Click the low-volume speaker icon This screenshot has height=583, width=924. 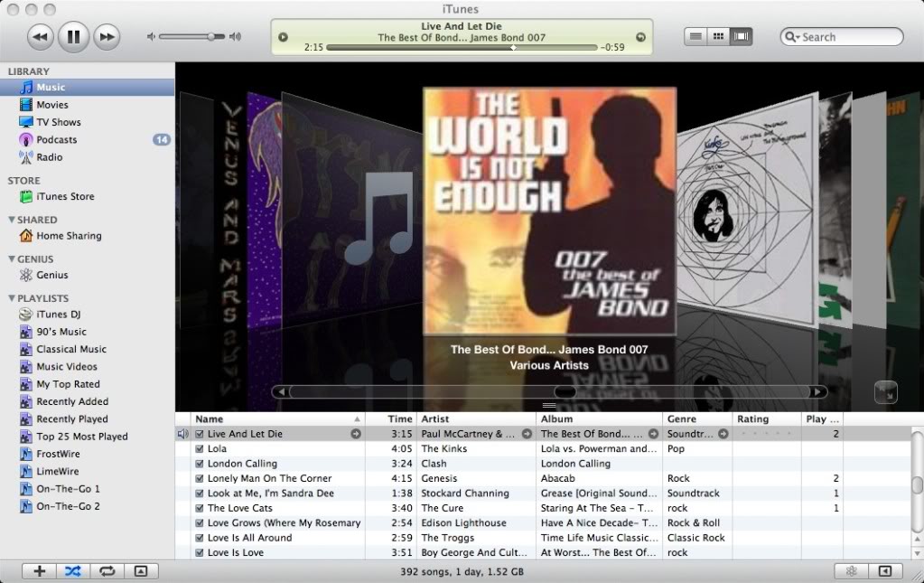pyautogui.click(x=151, y=36)
